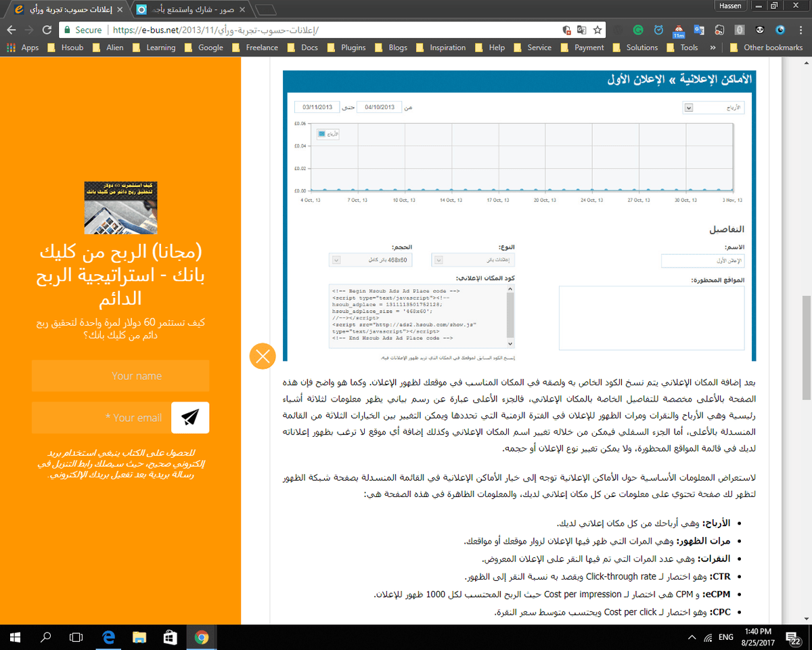Open the Solutions bookmark folder
The height and width of the screenshot is (650, 812).
tap(634, 47)
